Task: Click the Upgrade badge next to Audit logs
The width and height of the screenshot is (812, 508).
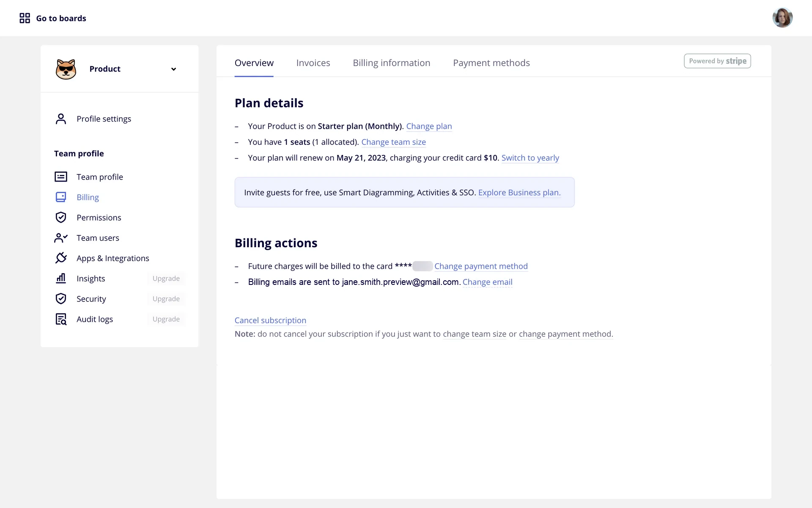Action: click(166, 319)
